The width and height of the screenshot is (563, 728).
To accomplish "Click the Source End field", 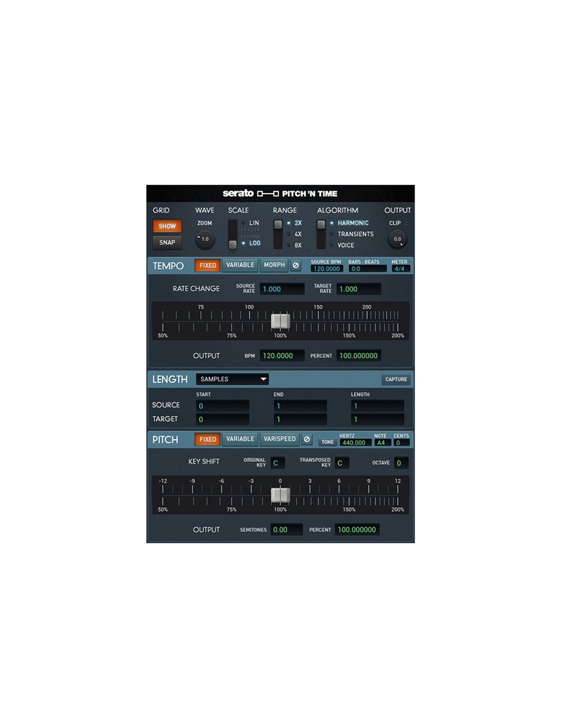I will pos(300,406).
